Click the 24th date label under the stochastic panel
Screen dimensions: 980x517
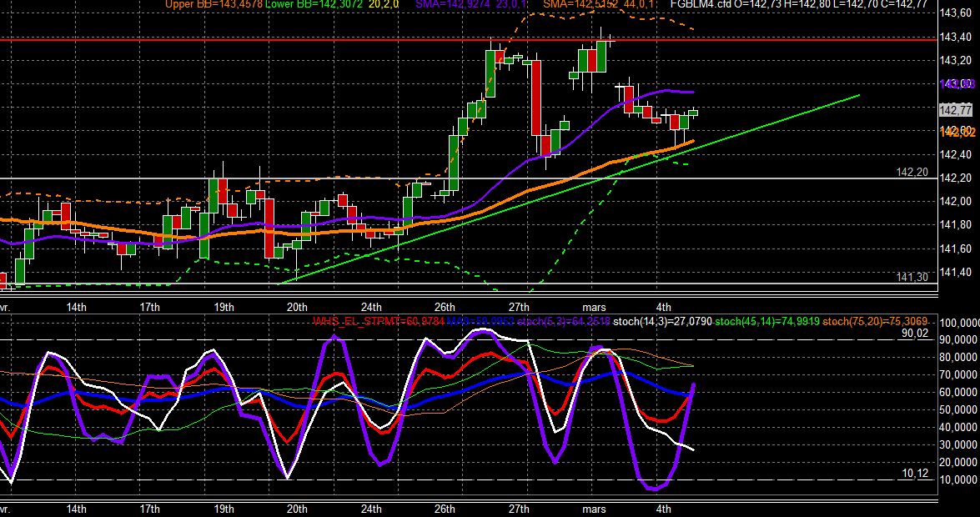pos(370,509)
